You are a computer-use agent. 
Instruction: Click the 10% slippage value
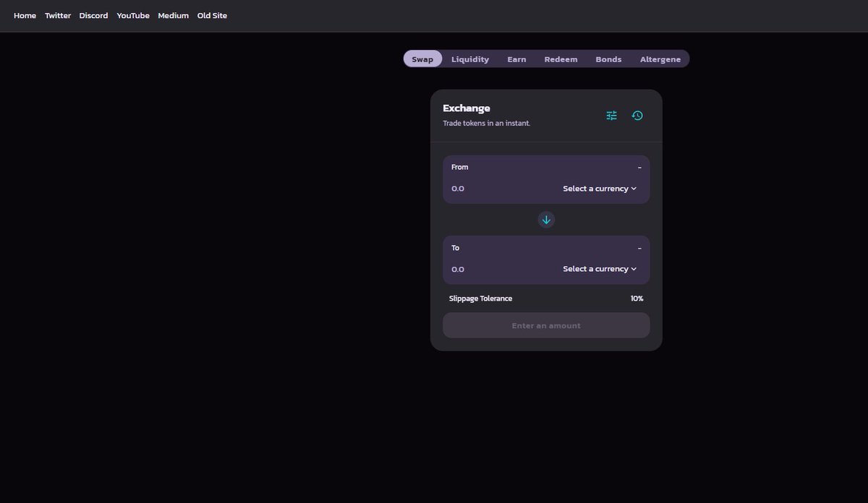click(x=637, y=298)
